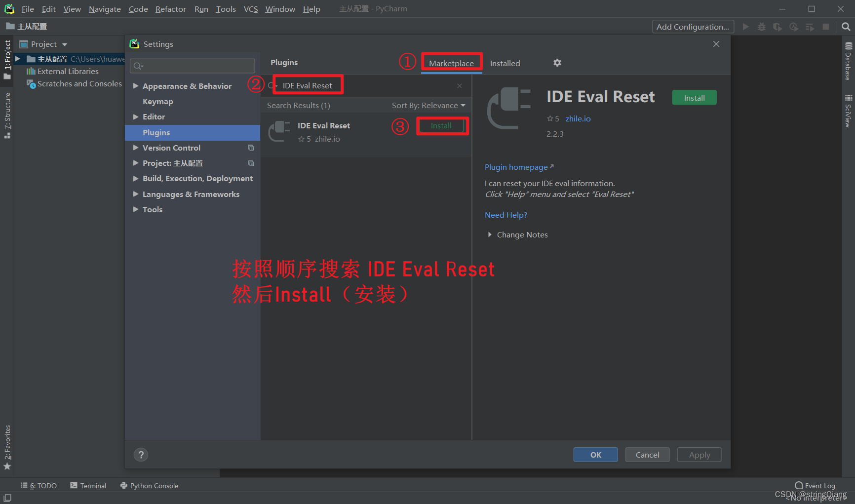Expand the Tools settings node
Screen dimensions: 855x504
tap(136, 209)
